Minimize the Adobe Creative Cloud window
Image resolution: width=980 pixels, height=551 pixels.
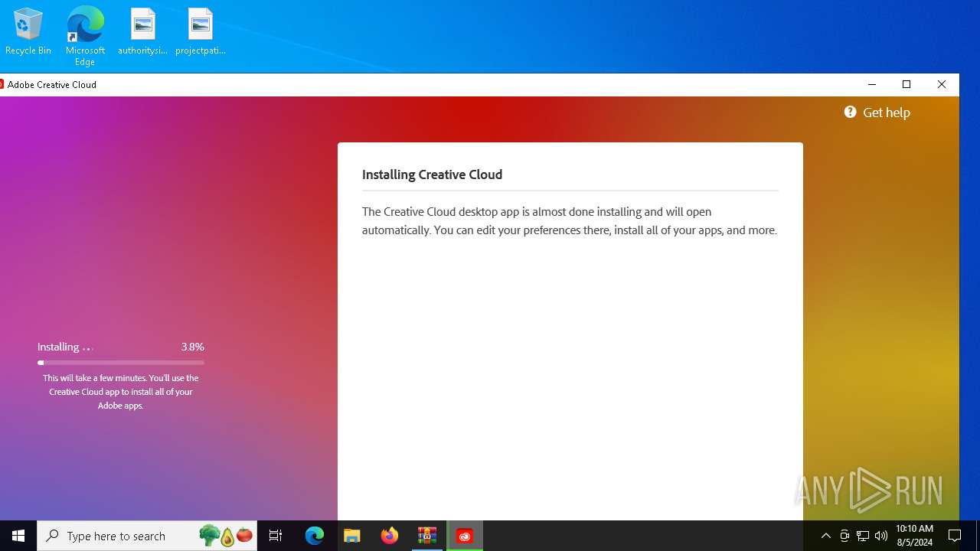871,84
